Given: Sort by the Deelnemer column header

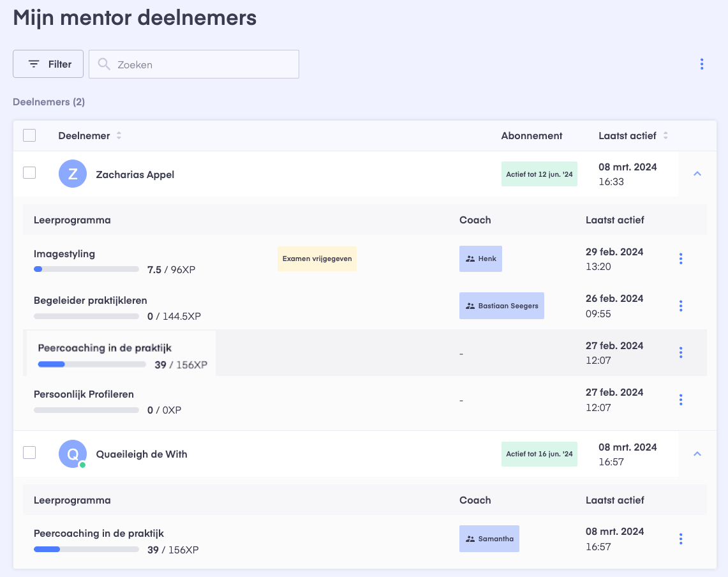Looking at the screenshot, I should (84, 136).
